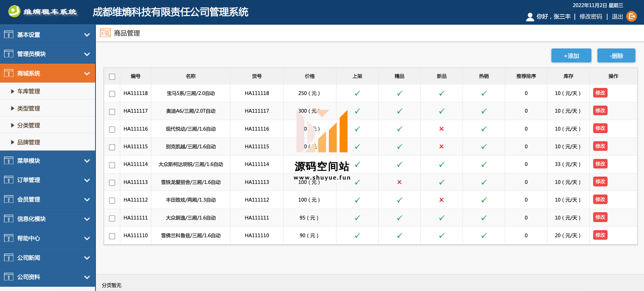644x291 pixels.
Task: Click the 管理员模块 menu icon
Action: (x=9, y=54)
